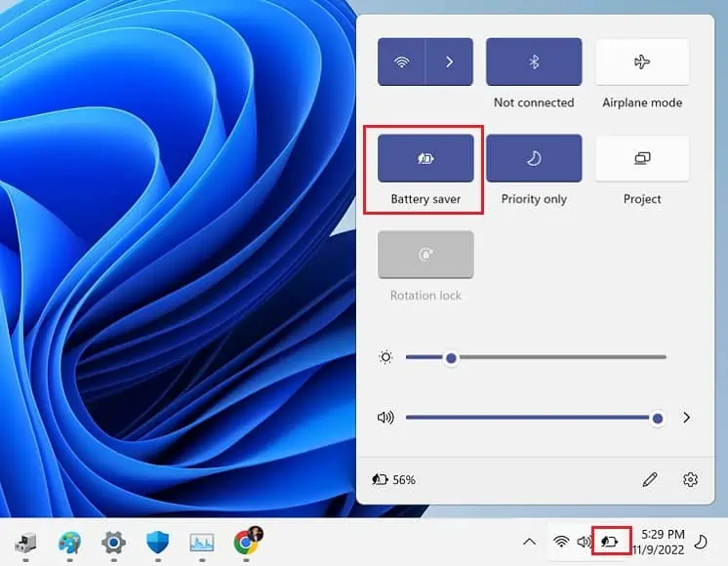Click the 'Airplane mode' label text

[642, 102]
